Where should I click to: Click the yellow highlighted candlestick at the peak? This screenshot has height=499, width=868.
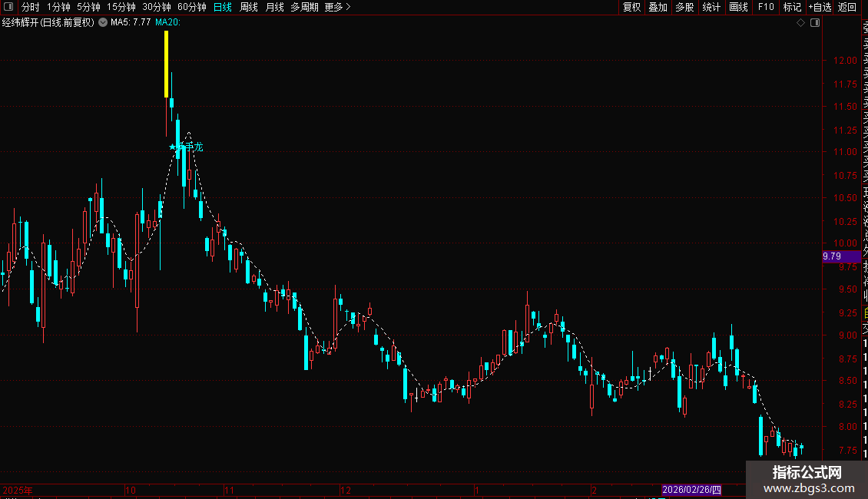[x=166, y=64]
